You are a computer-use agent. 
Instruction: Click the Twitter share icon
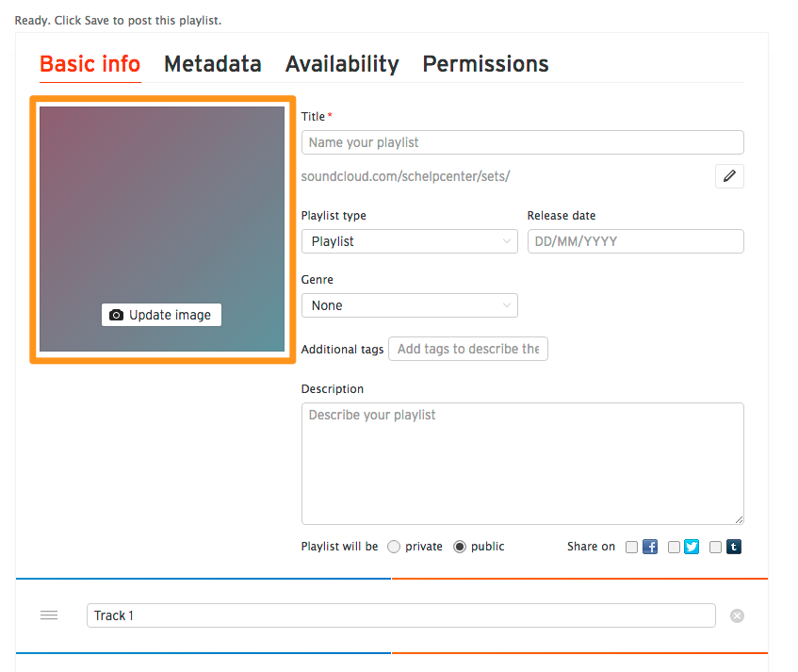692,547
